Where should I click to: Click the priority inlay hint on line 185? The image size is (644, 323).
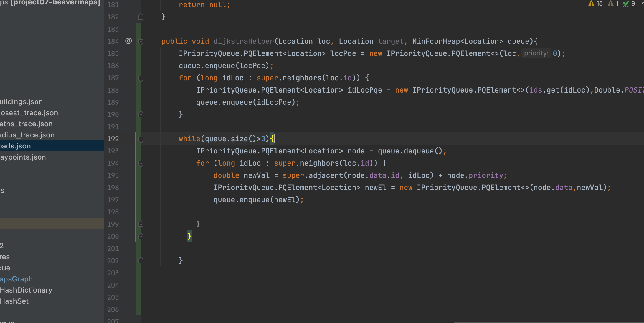click(x=536, y=53)
